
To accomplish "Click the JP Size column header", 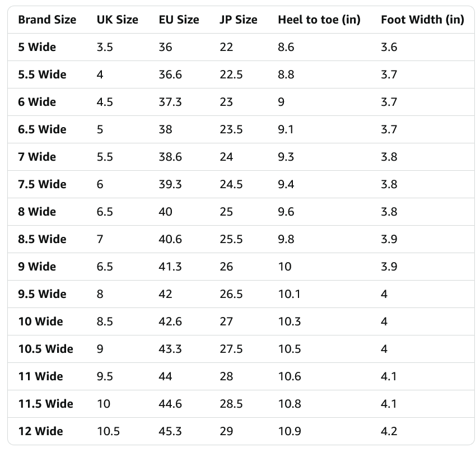I will [239, 20].
